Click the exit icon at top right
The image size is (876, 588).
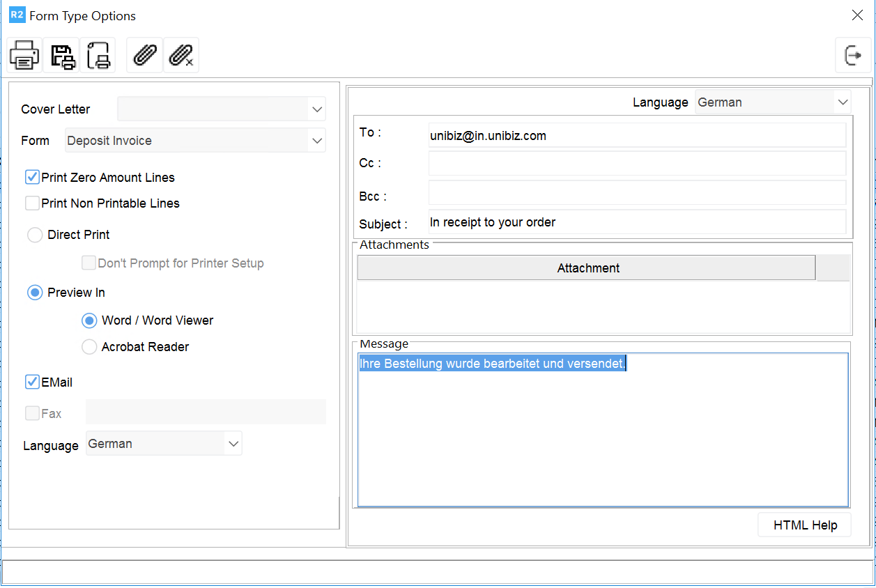pos(853,55)
